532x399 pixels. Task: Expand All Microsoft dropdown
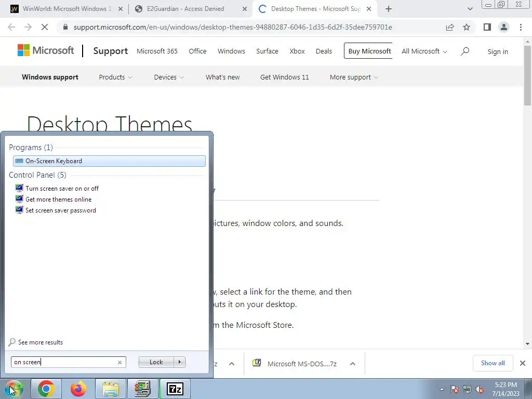(424, 51)
